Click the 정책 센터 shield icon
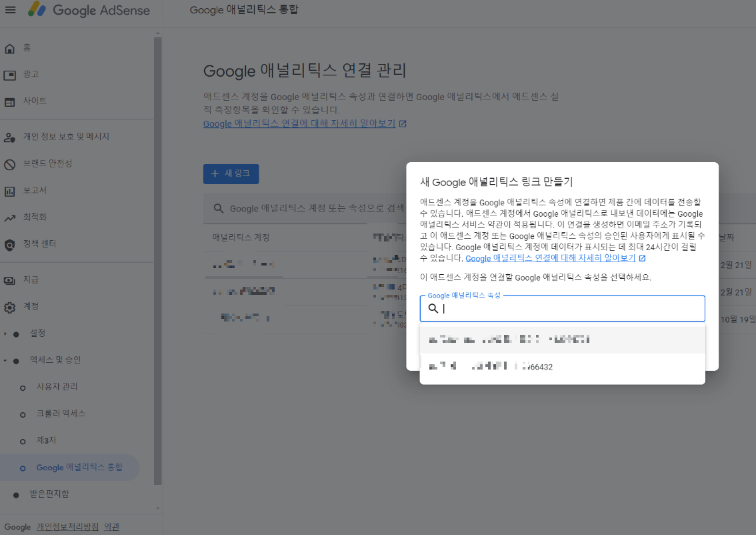Image resolution: width=756 pixels, height=535 pixels. pyautogui.click(x=9, y=245)
